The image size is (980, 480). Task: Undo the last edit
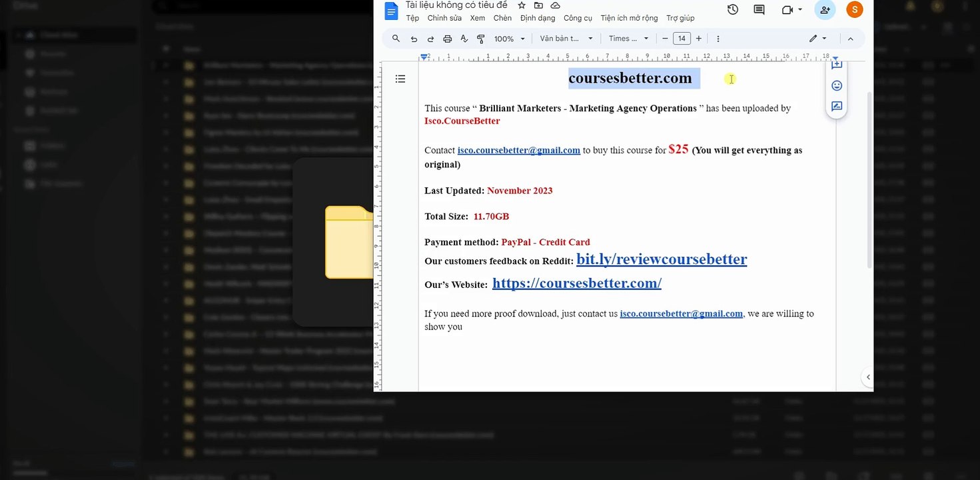[x=414, y=39]
